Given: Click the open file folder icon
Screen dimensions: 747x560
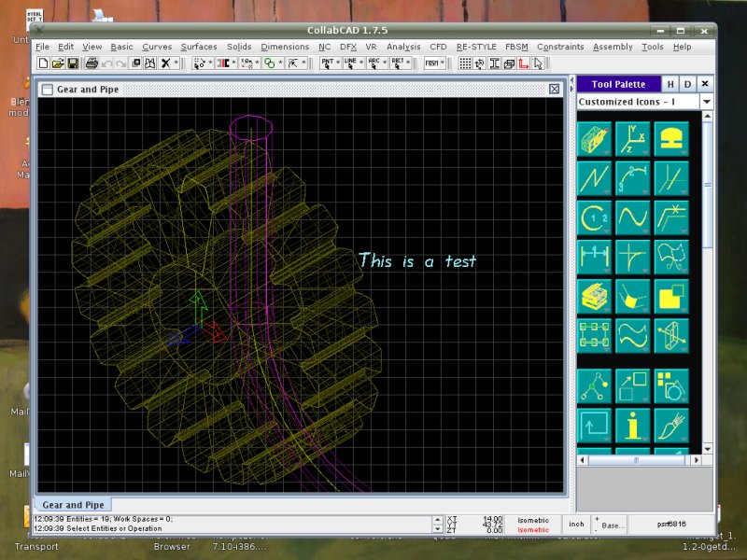Looking at the screenshot, I should (x=58, y=63).
